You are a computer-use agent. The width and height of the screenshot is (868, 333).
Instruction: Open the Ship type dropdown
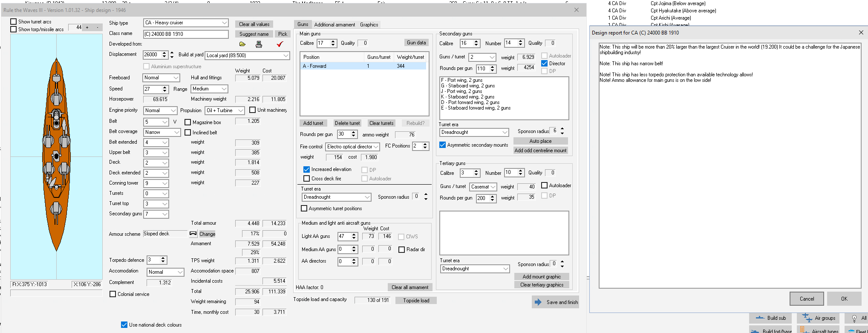point(186,23)
